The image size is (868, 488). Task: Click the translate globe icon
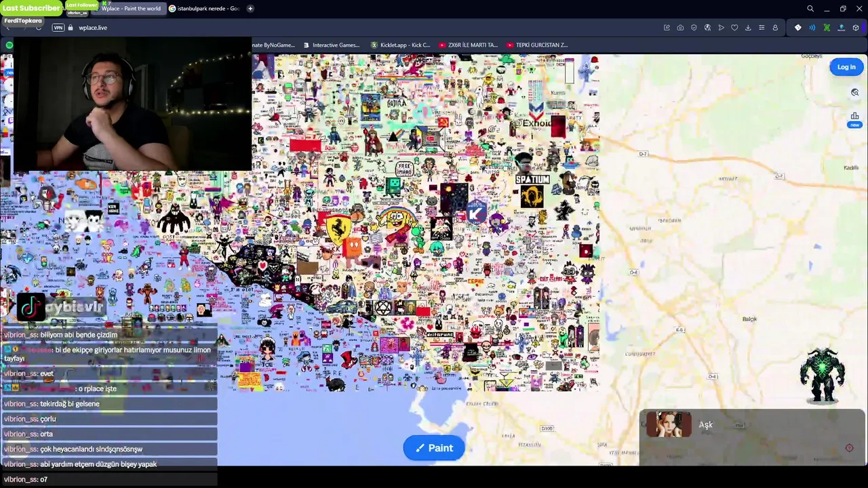click(707, 28)
